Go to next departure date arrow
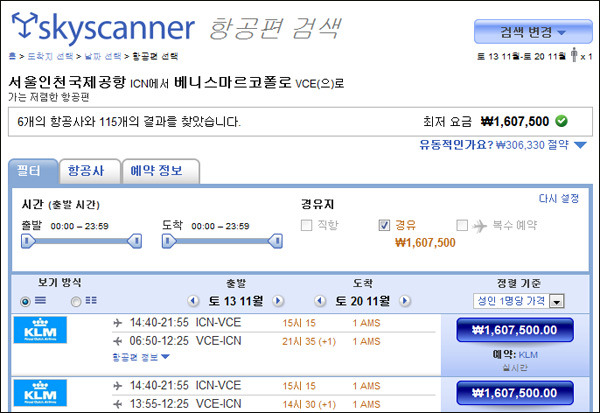 [x=278, y=301]
